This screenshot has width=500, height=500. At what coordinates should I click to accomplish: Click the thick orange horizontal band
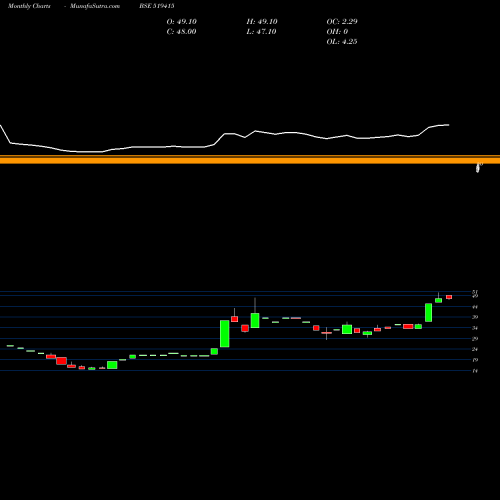coord(250,161)
